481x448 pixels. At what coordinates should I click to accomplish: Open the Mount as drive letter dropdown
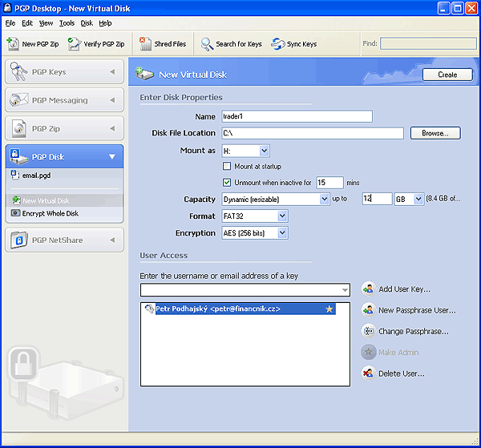point(264,150)
